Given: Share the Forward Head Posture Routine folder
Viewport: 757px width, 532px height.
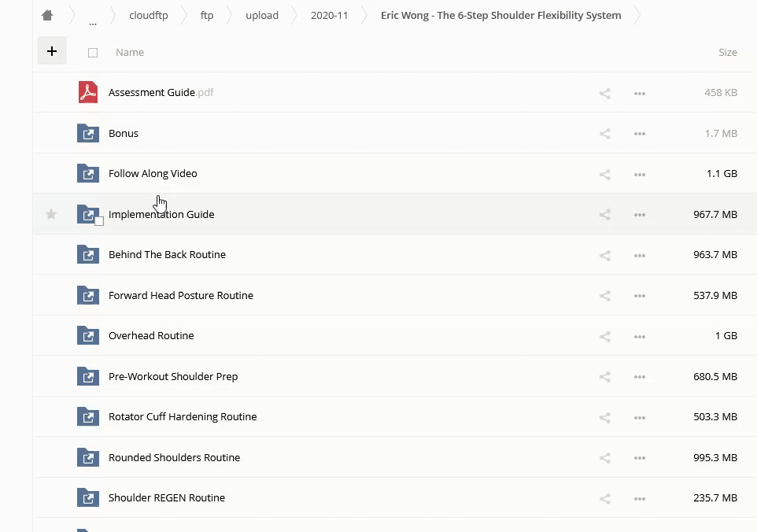Looking at the screenshot, I should (x=605, y=296).
